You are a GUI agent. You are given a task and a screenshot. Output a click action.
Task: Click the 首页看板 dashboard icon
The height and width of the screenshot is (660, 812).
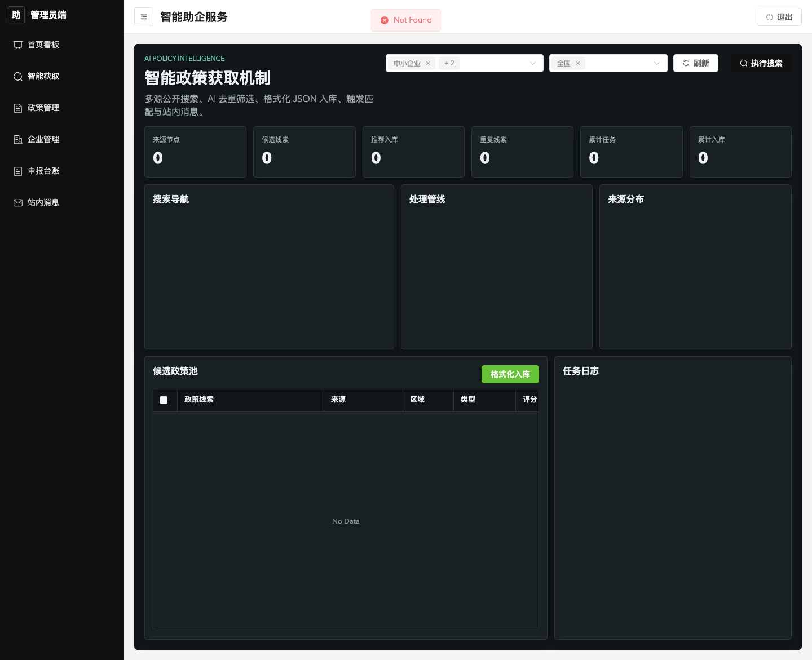click(x=18, y=45)
